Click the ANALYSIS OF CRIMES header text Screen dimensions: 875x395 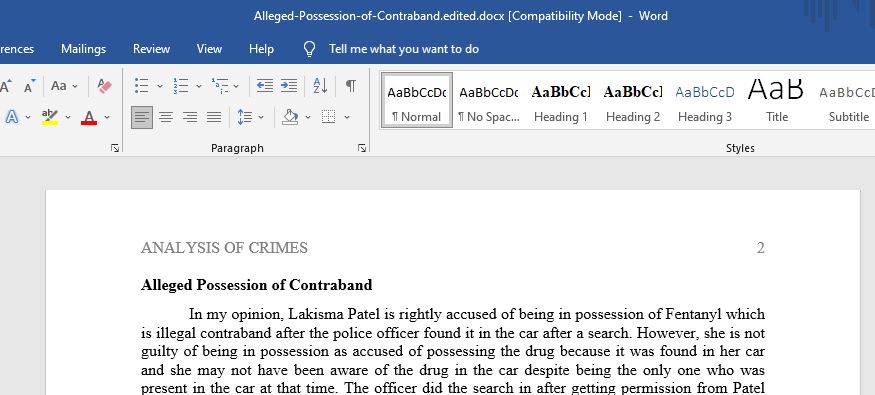pyautogui.click(x=224, y=248)
